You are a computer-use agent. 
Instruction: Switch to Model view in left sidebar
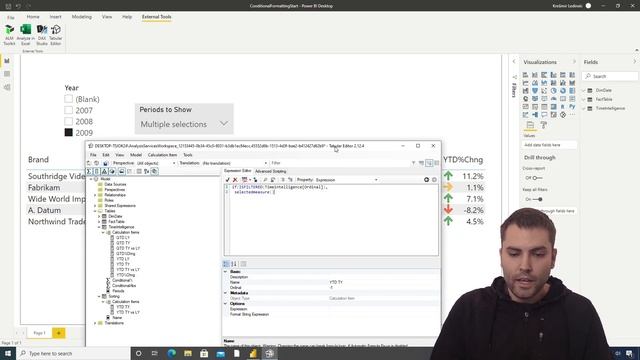7,87
